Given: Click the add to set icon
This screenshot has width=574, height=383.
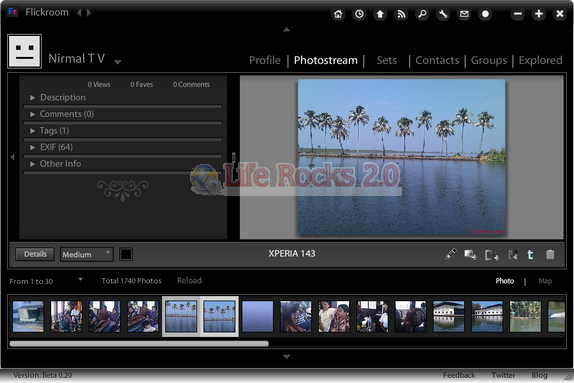Looking at the screenshot, I should [492, 255].
